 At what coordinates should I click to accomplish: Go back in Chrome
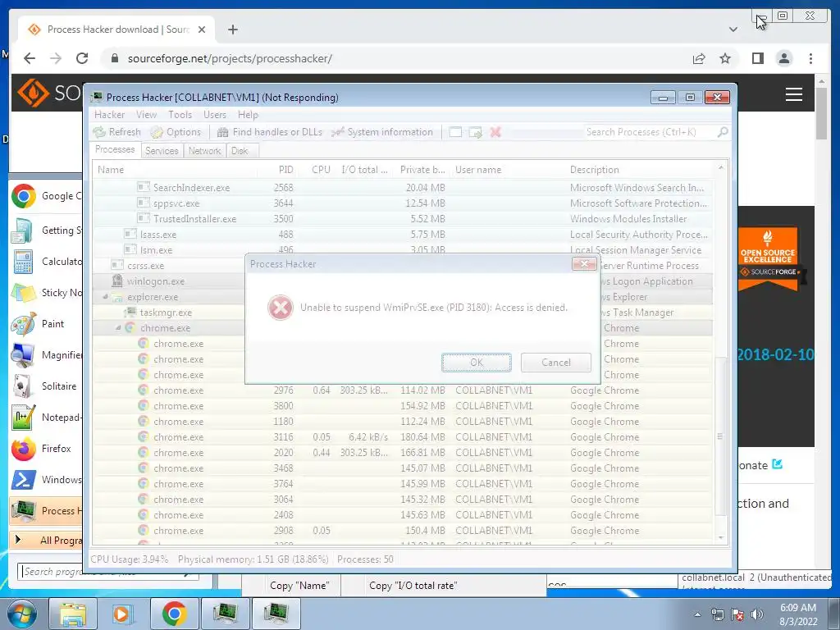pyautogui.click(x=30, y=58)
